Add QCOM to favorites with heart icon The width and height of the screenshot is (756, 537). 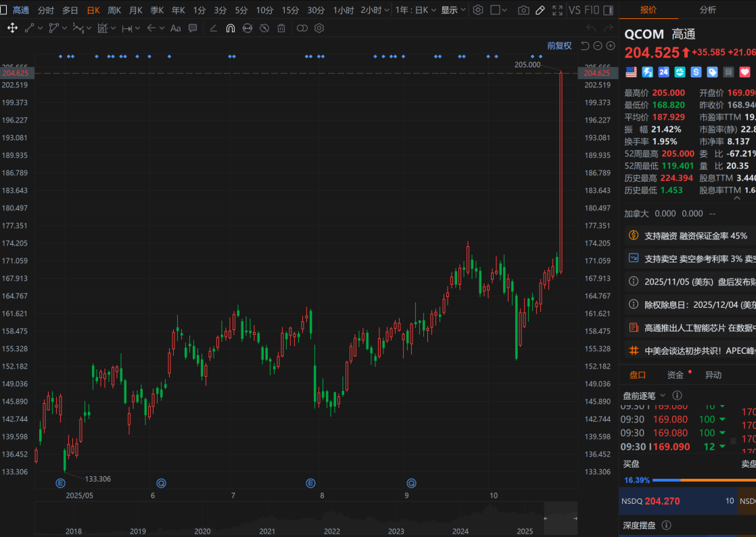[745, 72]
